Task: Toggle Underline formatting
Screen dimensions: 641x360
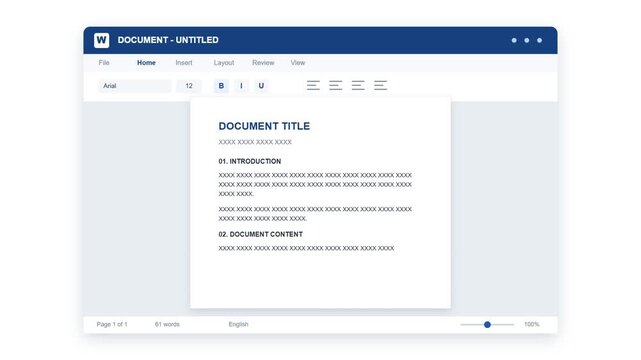Action: (261, 86)
